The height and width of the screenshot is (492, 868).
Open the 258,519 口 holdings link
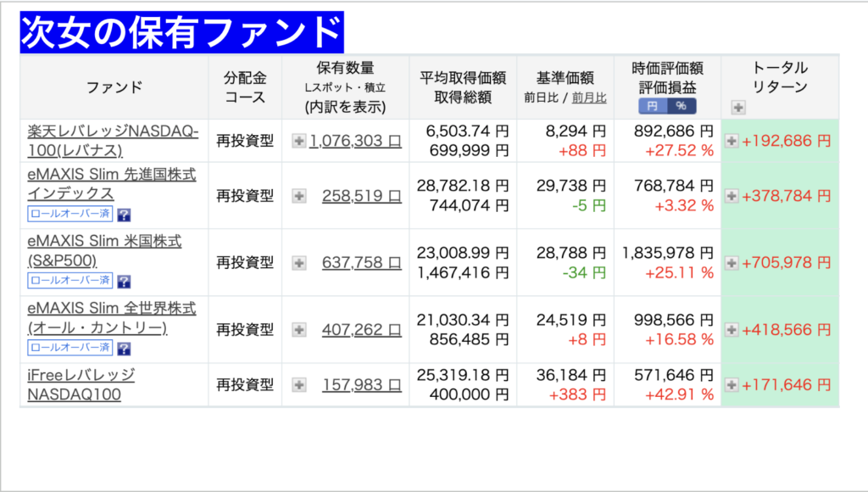point(362,196)
